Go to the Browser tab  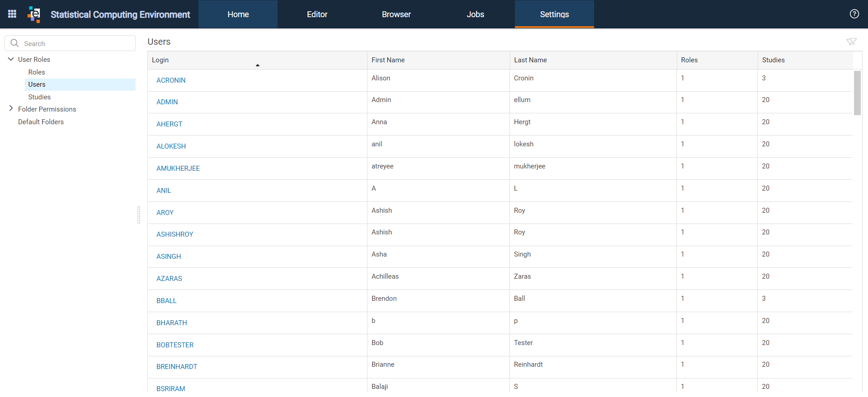tap(396, 14)
